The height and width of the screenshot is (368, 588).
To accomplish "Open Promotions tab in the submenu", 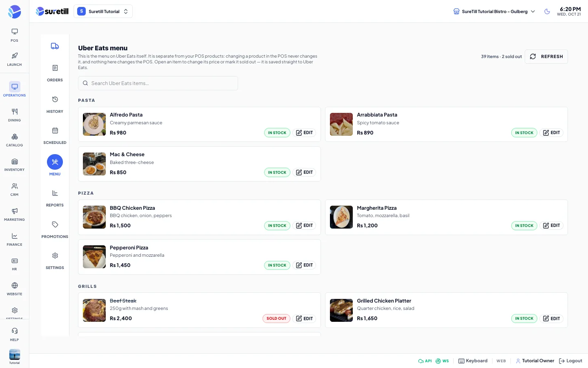I will (x=55, y=230).
